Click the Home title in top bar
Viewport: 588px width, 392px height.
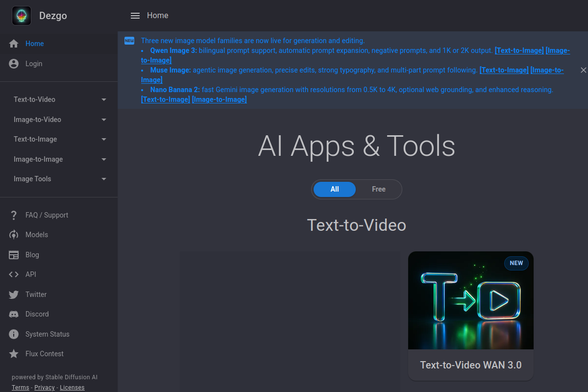click(x=158, y=16)
